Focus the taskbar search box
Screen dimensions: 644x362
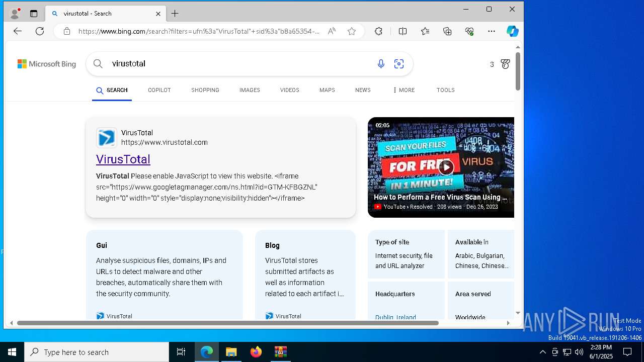point(97,352)
